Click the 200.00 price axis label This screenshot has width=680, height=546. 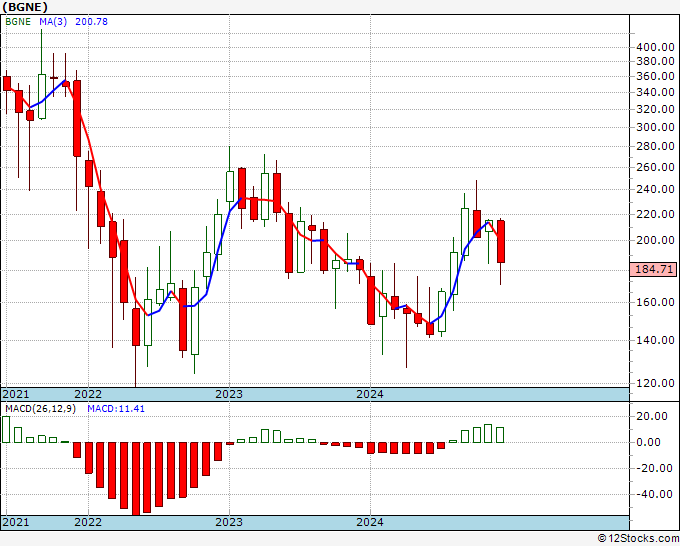pyautogui.click(x=655, y=240)
